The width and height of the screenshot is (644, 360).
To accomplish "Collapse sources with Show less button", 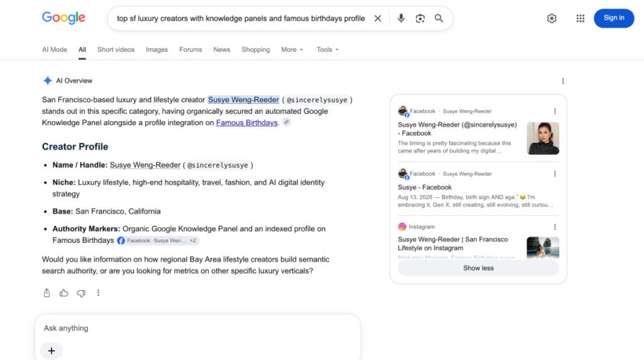I will coord(479,268).
